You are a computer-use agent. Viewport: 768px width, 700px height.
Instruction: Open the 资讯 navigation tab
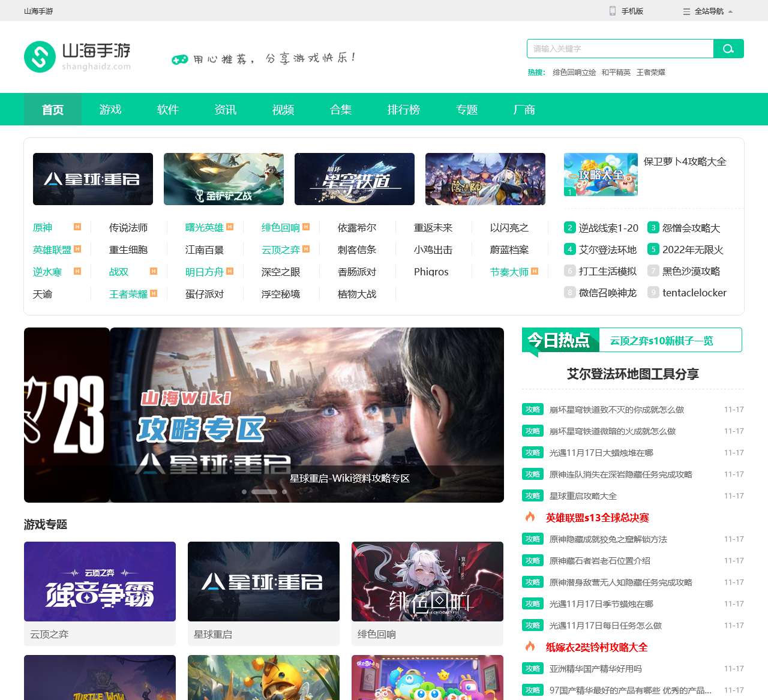point(226,109)
